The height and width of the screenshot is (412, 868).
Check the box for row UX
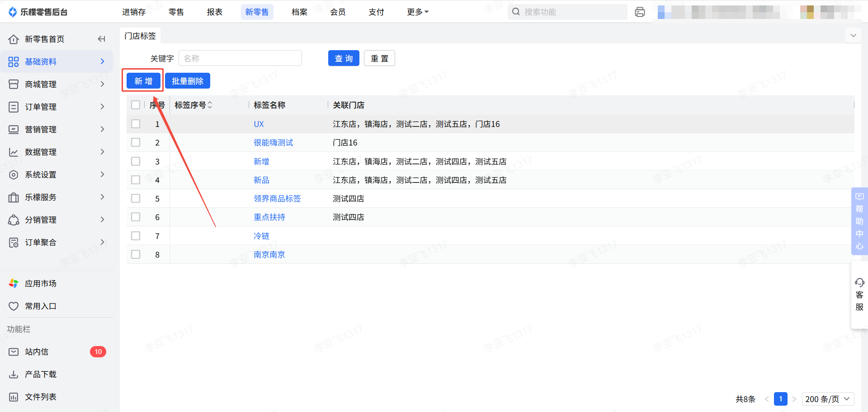click(x=136, y=124)
